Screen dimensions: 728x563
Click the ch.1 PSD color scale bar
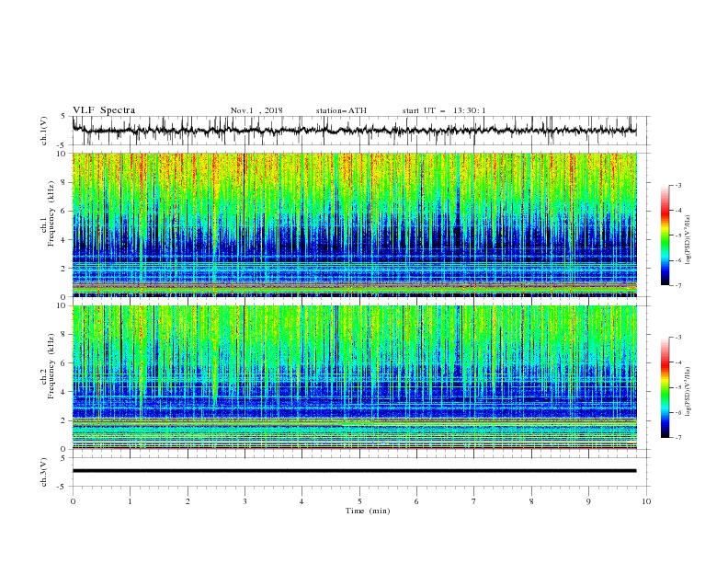pyautogui.click(x=665, y=235)
